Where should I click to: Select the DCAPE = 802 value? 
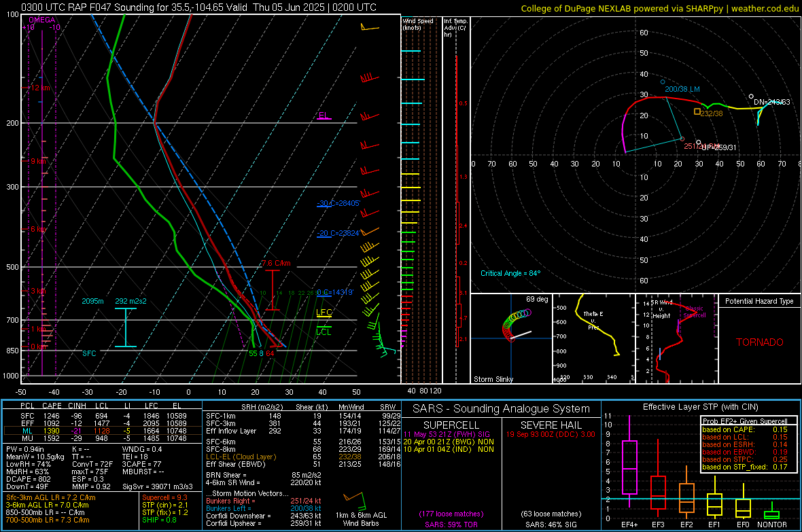pyautogui.click(x=29, y=479)
